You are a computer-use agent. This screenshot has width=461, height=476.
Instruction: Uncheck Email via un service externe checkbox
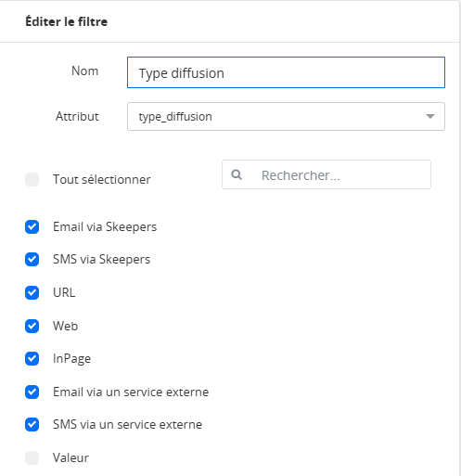pyautogui.click(x=32, y=392)
